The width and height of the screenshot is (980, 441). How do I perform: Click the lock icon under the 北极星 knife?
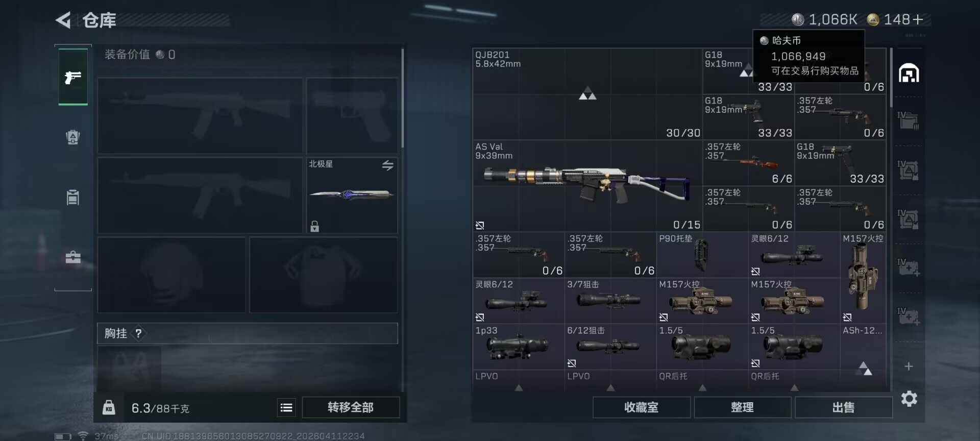314,226
